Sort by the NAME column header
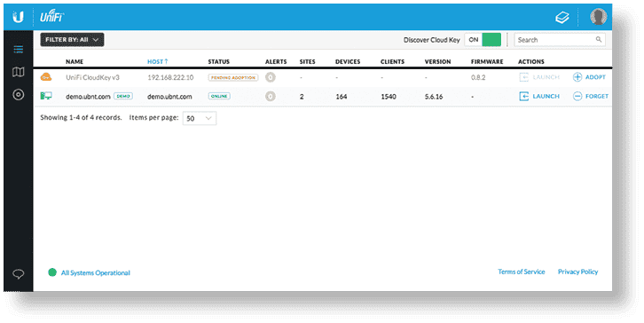The height and width of the screenshot is (323, 644). (75, 61)
